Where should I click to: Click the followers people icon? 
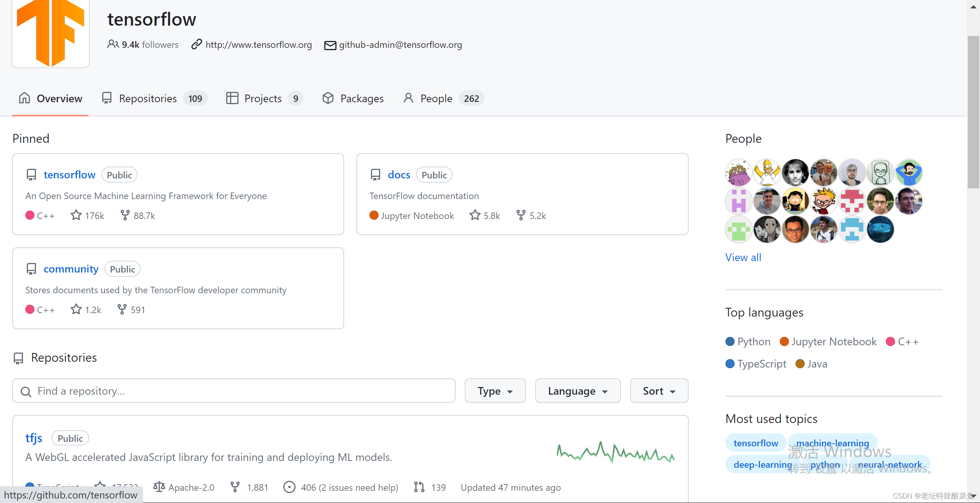click(113, 44)
